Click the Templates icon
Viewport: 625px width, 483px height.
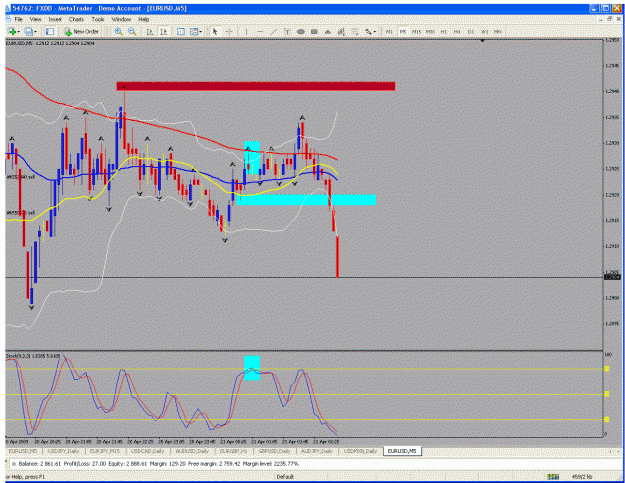(194, 31)
